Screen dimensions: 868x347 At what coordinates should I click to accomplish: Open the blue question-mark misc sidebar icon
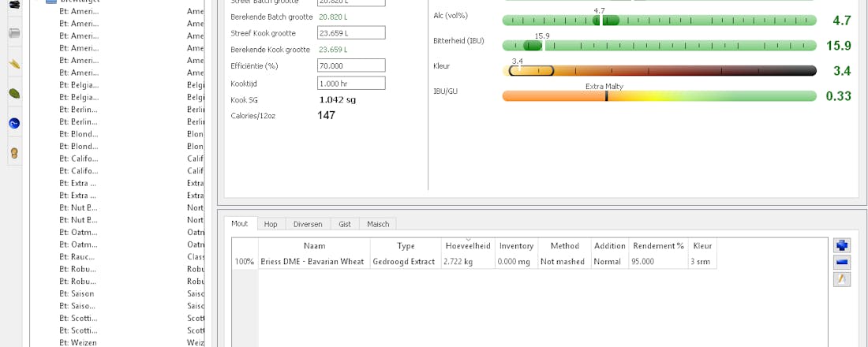pyautogui.click(x=15, y=123)
